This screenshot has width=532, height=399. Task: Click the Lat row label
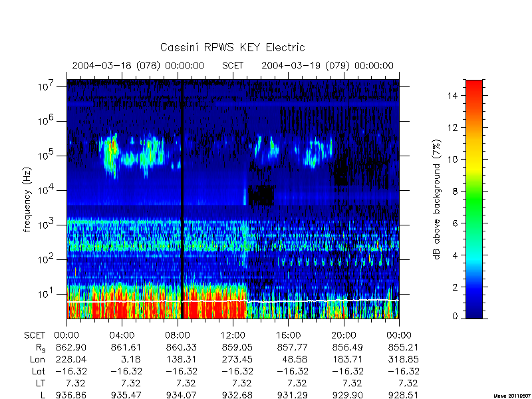pyautogui.click(x=39, y=372)
